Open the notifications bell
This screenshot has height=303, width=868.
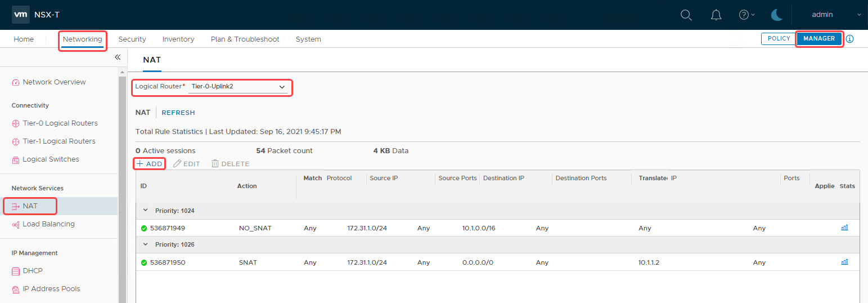click(716, 15)
